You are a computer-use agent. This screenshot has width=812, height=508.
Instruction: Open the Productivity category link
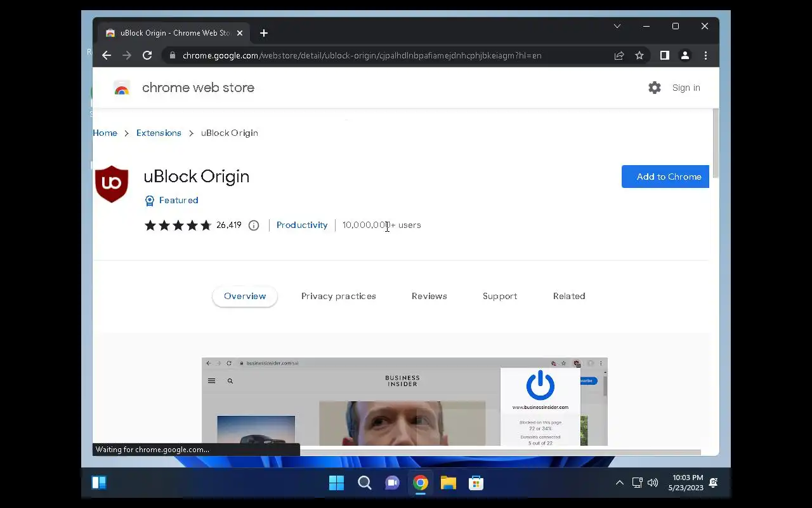302,225
